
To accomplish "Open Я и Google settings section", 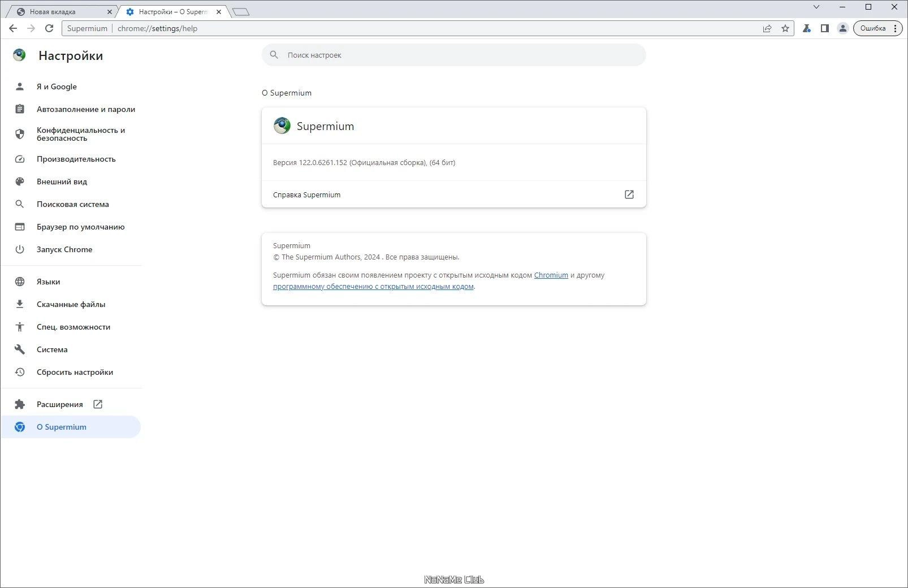I will pyautogui.click(x=71, y=87).
